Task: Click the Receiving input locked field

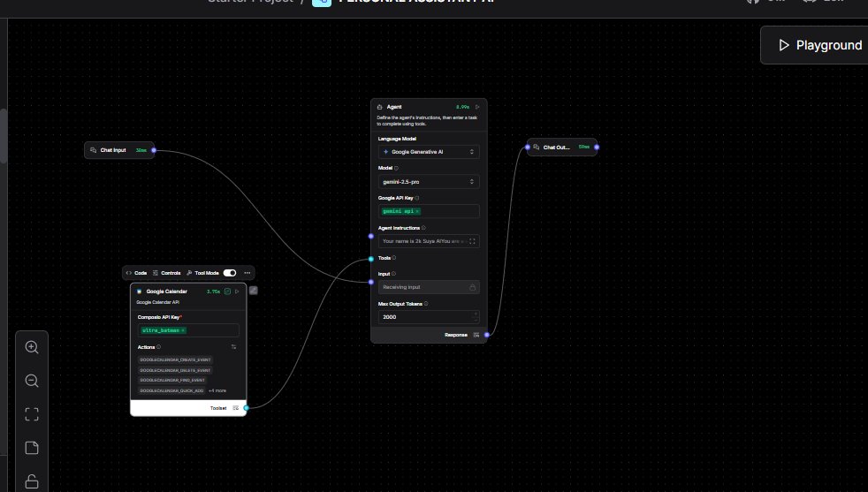Action: coord(429,287)
